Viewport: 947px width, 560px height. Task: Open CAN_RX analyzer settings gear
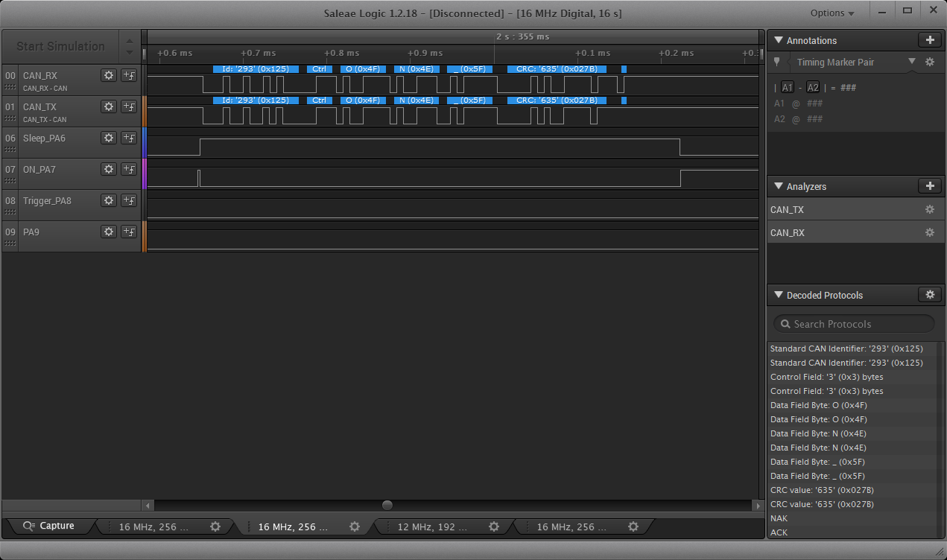coord(929,233)
